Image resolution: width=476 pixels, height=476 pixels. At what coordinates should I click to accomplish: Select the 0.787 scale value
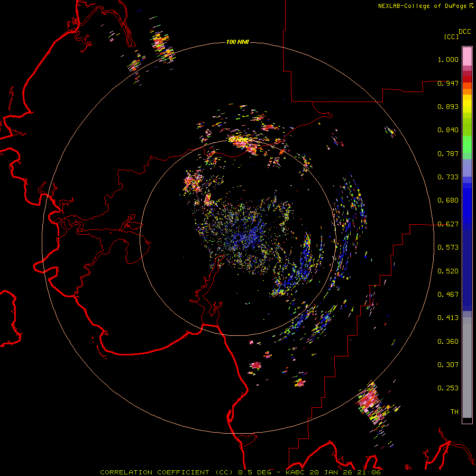[x=448, y=153]
